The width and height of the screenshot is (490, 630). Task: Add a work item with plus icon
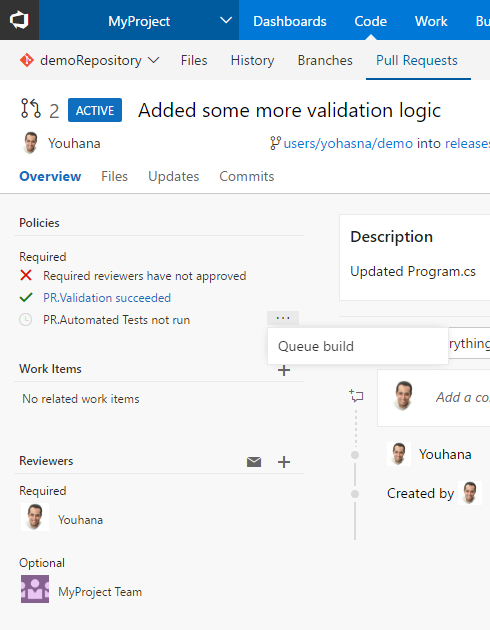pos(284,370)
